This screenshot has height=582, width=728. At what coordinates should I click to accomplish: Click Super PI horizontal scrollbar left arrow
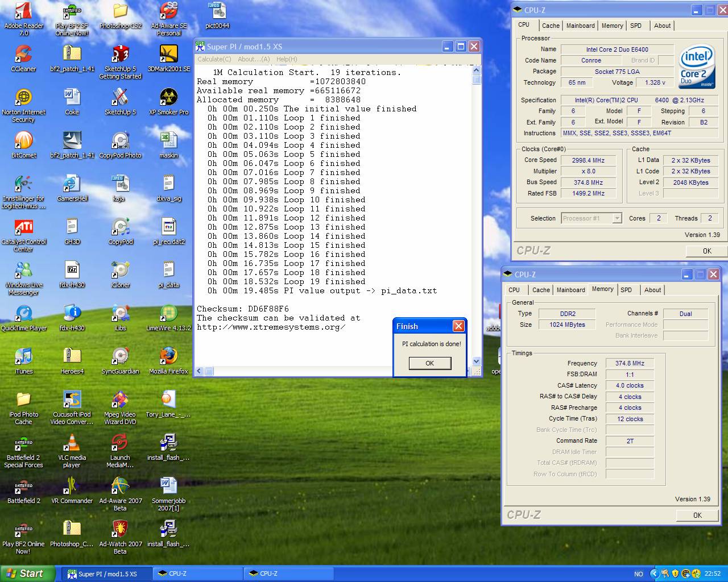[x=199, y=371]
